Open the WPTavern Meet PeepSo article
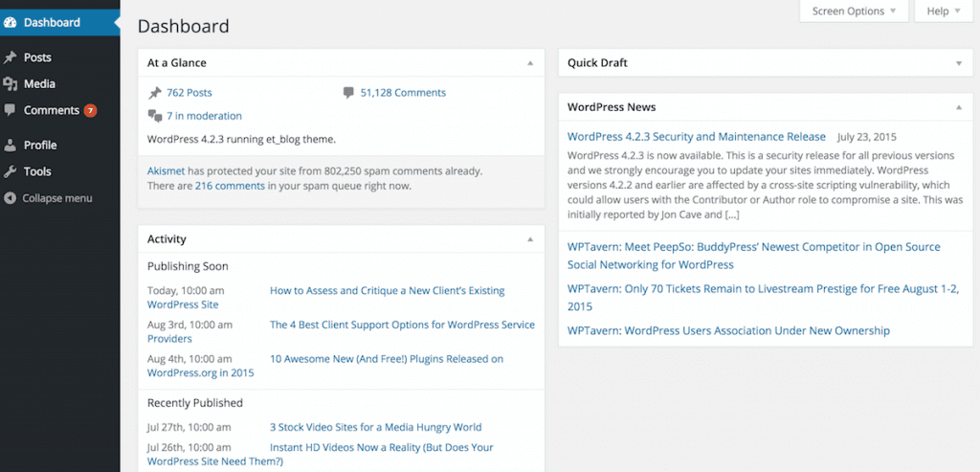This screenshot has width=980, height=472. pyautogui.click(x=754, y=256)
